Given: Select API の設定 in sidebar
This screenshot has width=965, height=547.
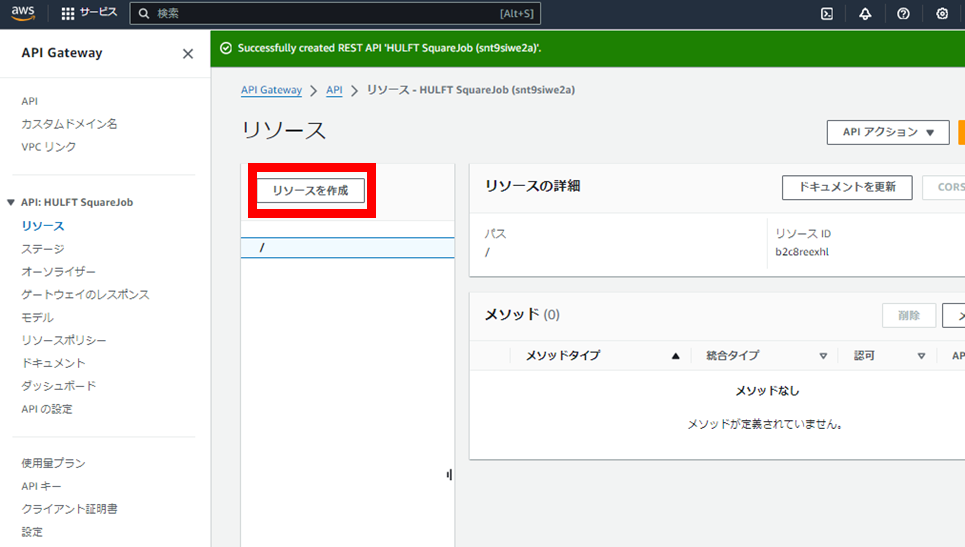Looking at the screenshot, I should pos(47,409).
